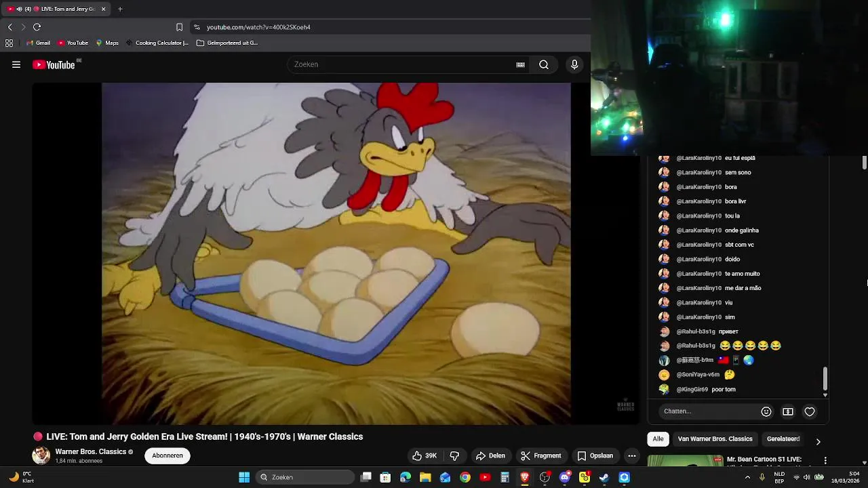Open emoji picker in chat

(766, 411)
